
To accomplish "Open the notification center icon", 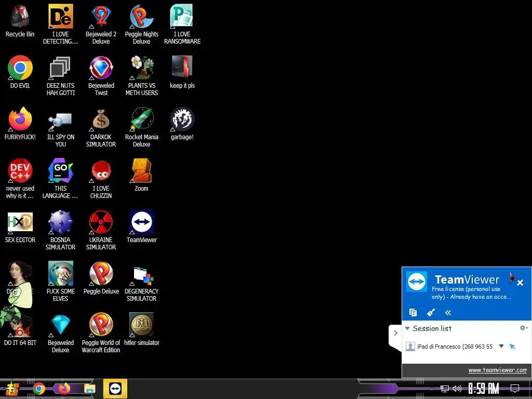I will coord(515,389).
